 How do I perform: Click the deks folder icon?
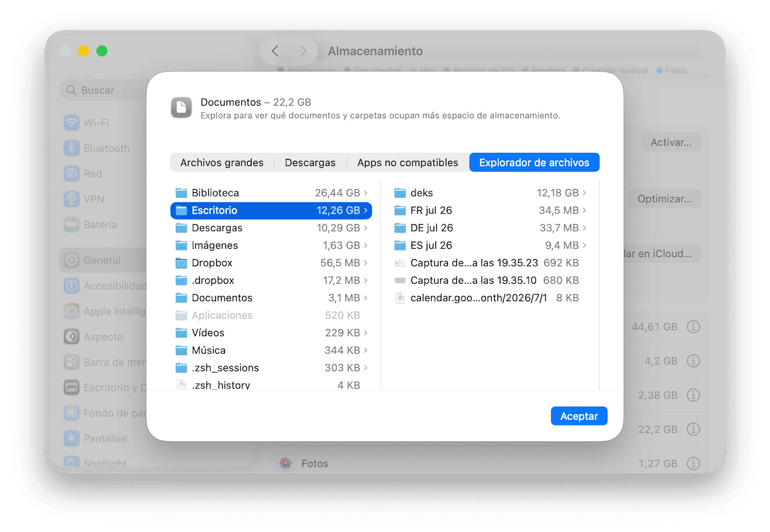tap(401, 193)
